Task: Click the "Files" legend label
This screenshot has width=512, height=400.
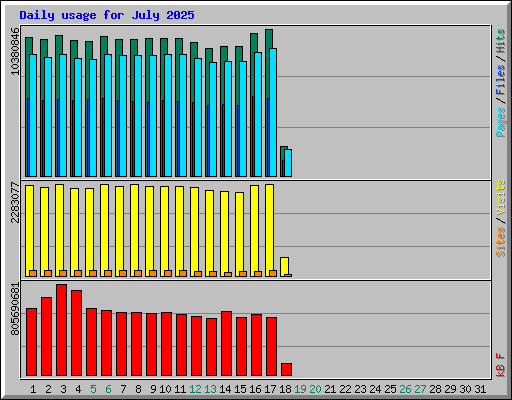Action: click(x=501, y=80)
